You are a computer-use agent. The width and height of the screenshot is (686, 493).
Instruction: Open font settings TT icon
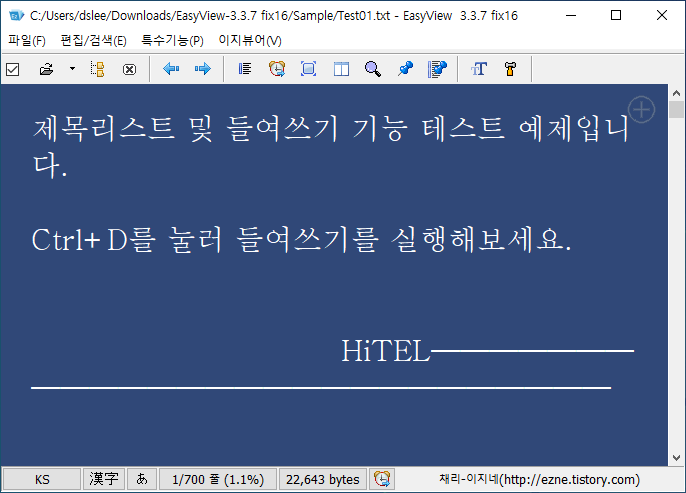(x=479, y=69)
